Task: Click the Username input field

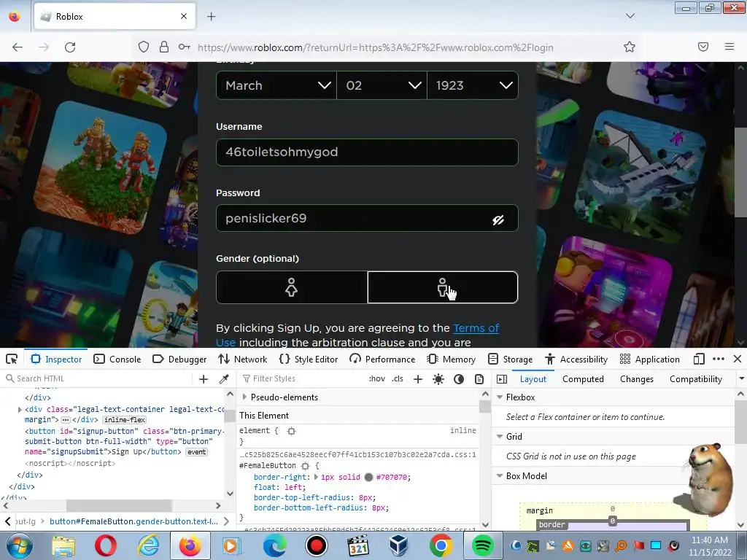Action: coord(367,152)
